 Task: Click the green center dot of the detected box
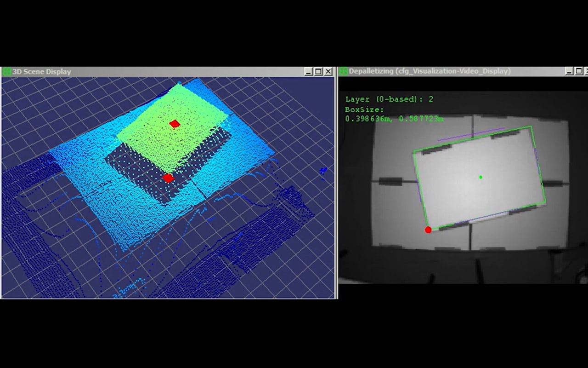point(481,177)
